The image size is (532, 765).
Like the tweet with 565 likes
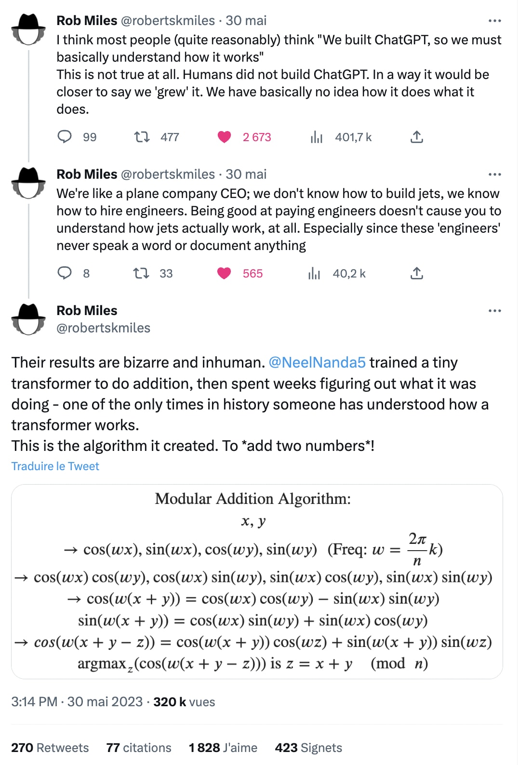pyautogui.click(x=225, y=273)
